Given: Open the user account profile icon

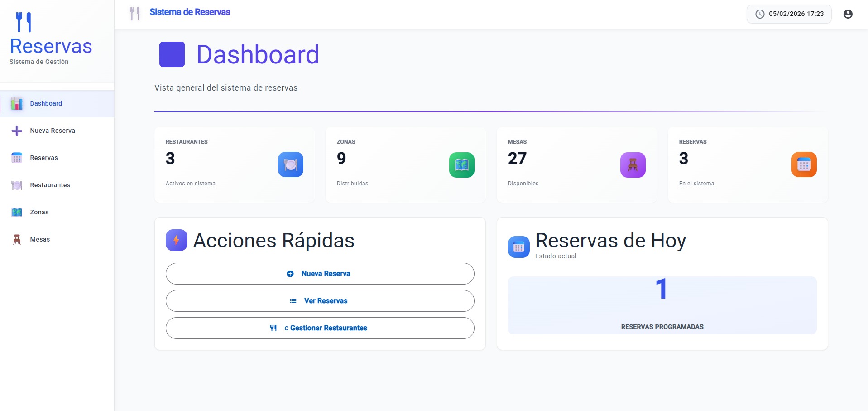Looking at the screenshot, I should pyautogui.click(x=847, y=14).
